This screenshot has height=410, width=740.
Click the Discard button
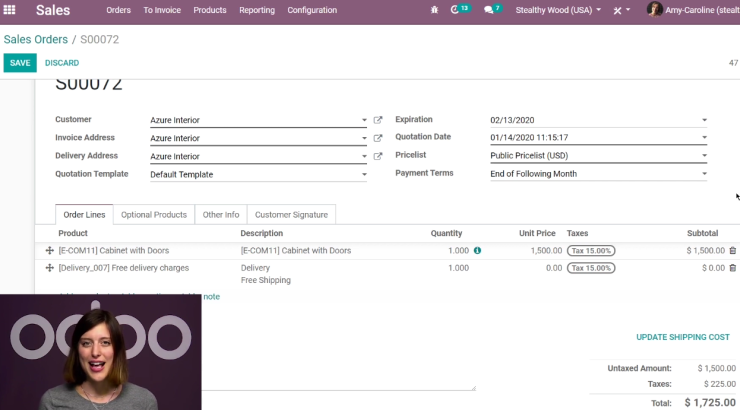pos(62,63)
